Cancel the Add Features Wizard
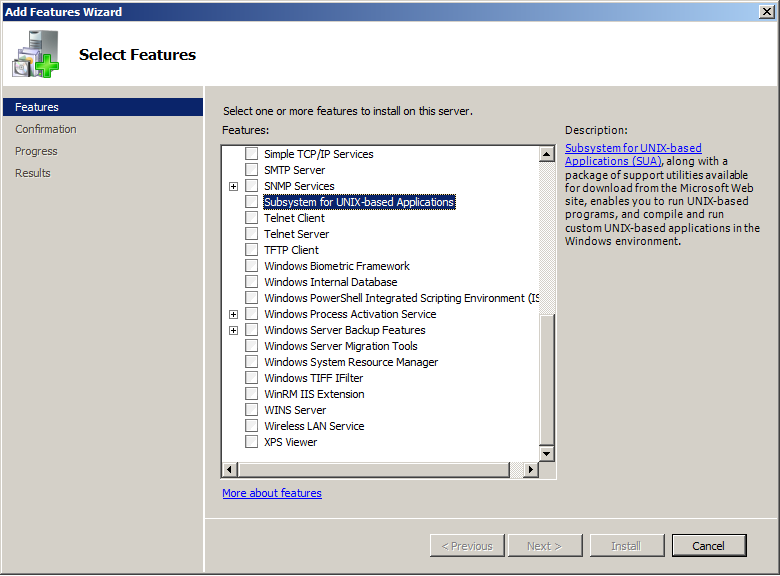The image size is (780, 576). point(709,546)
